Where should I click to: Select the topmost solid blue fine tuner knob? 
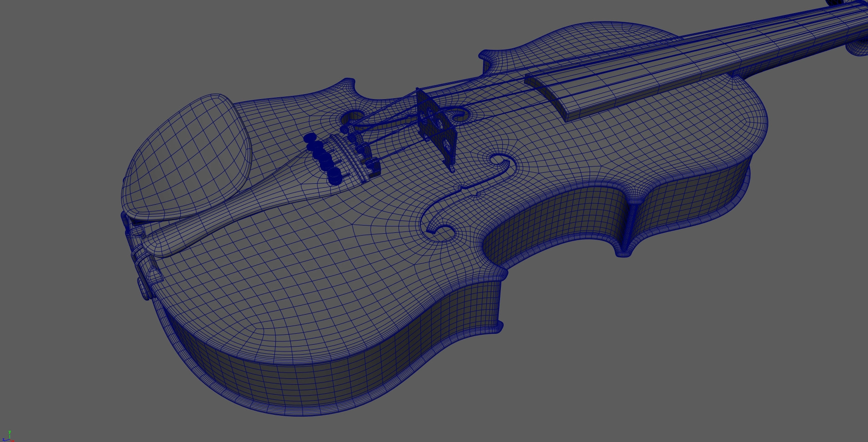click(309, 137)
